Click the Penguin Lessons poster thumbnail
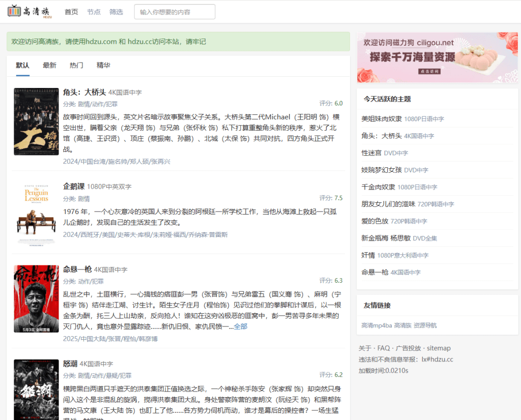 point(36,210)
